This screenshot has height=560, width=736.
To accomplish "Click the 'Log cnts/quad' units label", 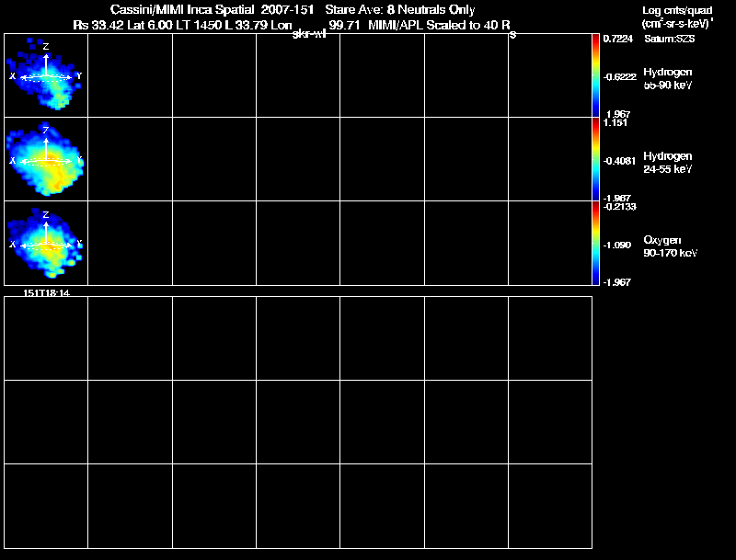I will pos(677,10).
